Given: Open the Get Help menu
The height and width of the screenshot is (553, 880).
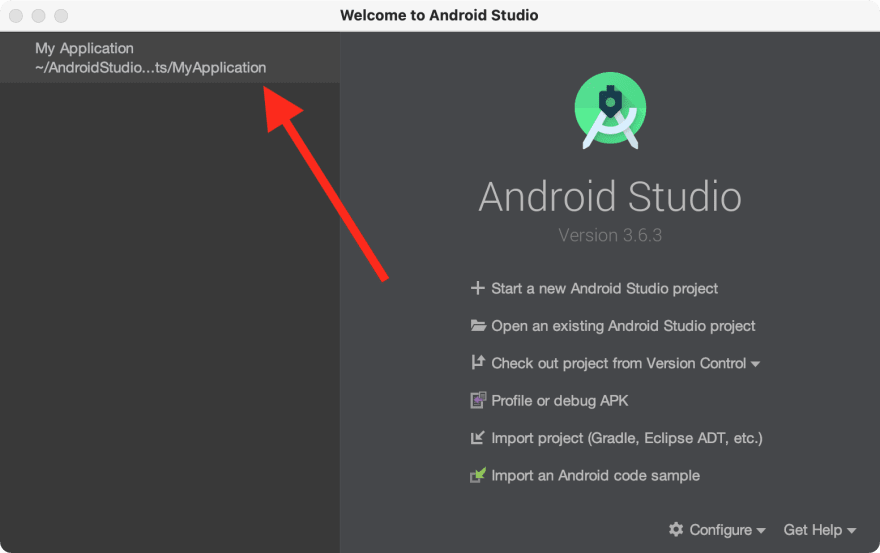Looking at the screenshot, I should point(820,530).
